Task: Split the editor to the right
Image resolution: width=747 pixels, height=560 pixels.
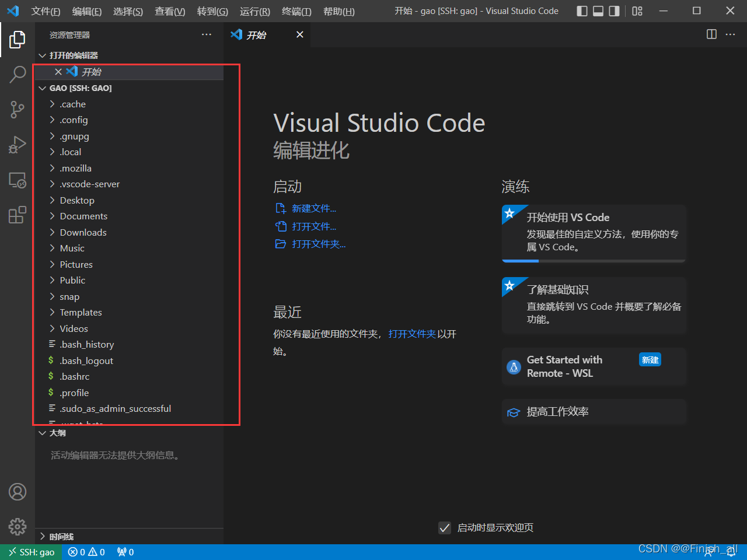Action: point(711,34)
